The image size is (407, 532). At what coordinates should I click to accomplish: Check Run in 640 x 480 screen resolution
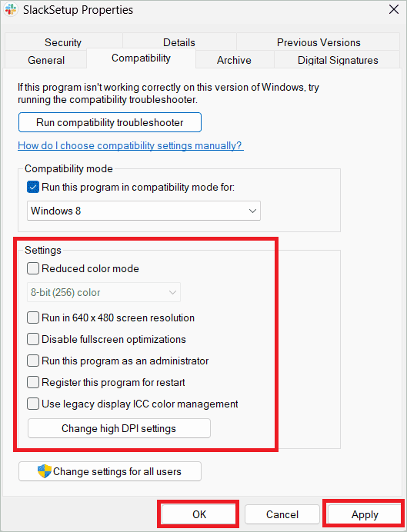33,318
